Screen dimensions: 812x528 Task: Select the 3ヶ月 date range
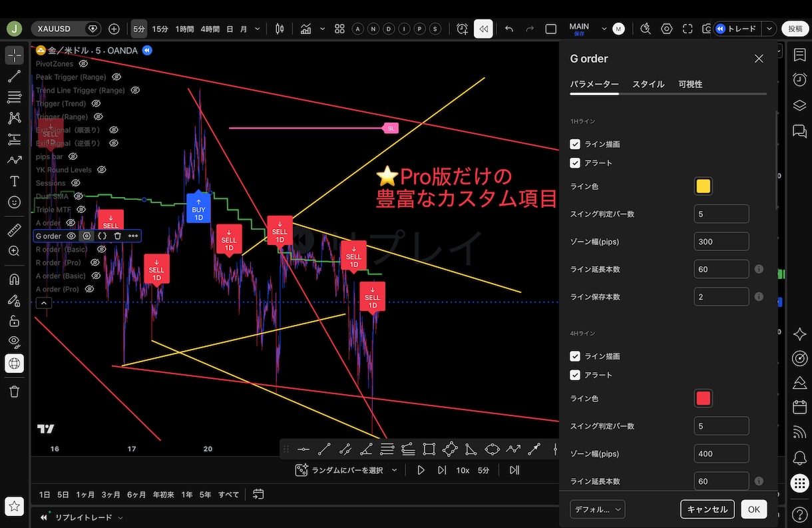tap(111, 495)
